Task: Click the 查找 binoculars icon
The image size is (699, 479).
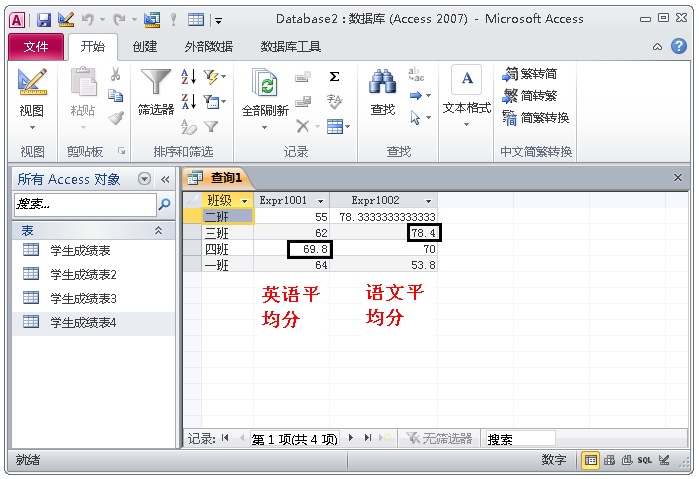Action: [x=382, y=82]
